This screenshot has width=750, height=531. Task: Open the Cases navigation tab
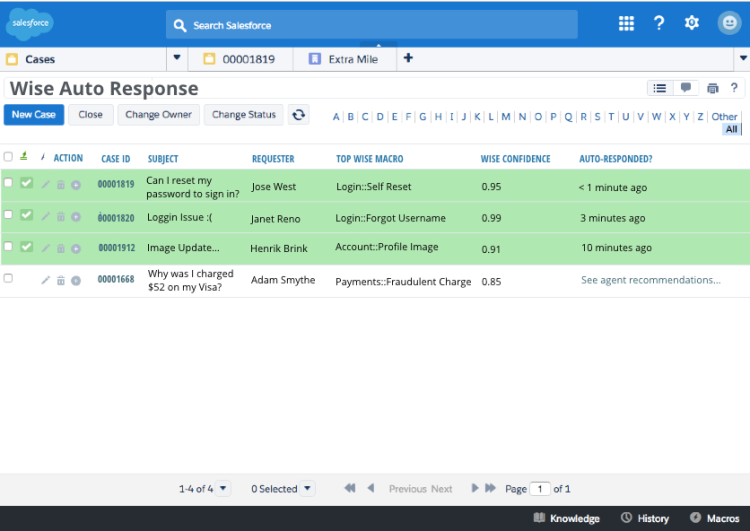(85, 59)
